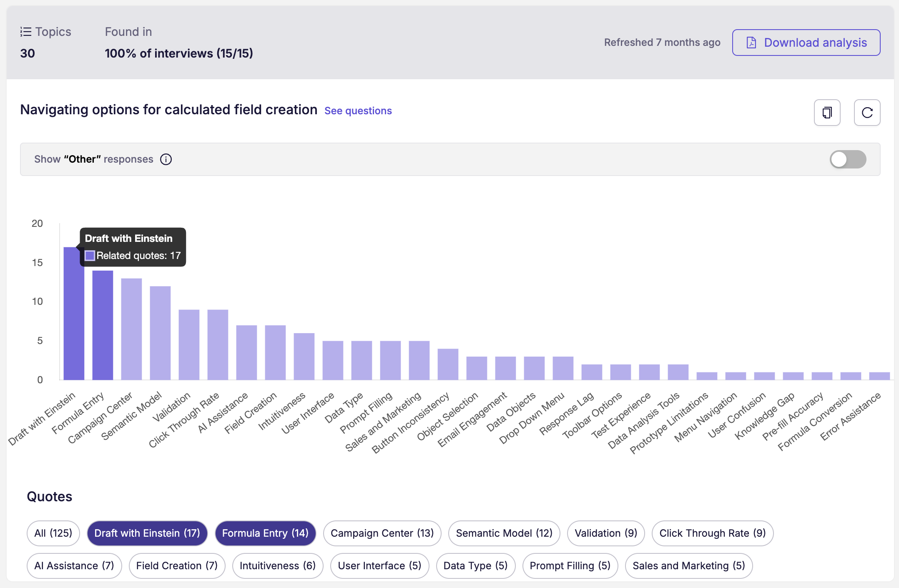Select the All (125) quotes filter
Screen dimensions: 899x588
(53, 533)
